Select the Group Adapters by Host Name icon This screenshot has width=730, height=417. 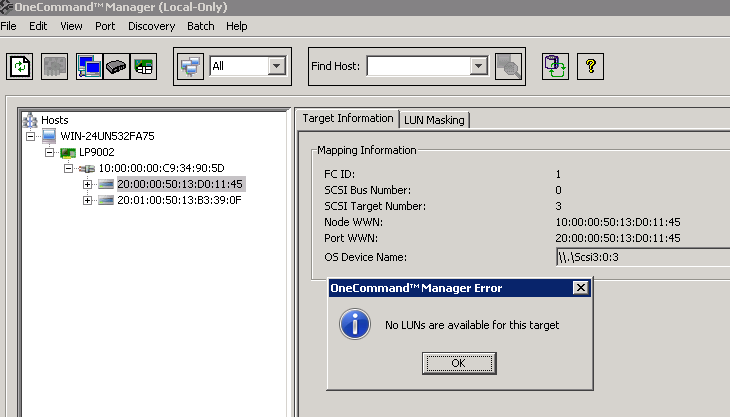89,67
